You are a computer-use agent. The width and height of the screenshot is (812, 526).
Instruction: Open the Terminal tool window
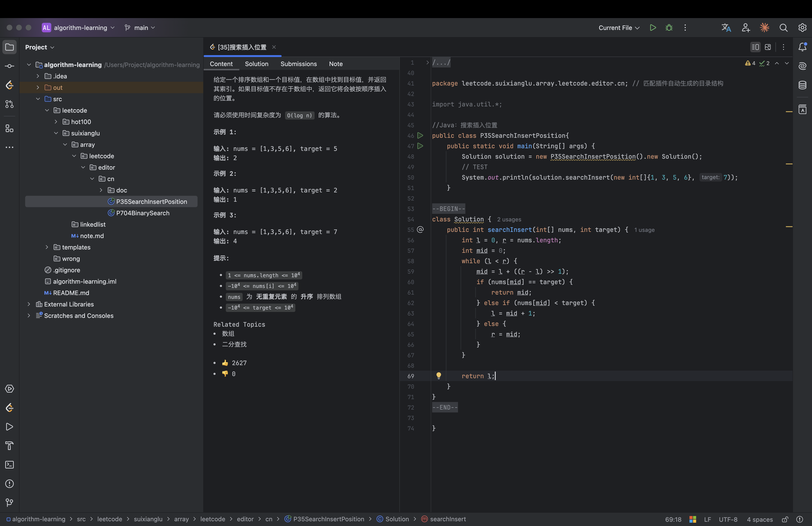pos(9,464)
